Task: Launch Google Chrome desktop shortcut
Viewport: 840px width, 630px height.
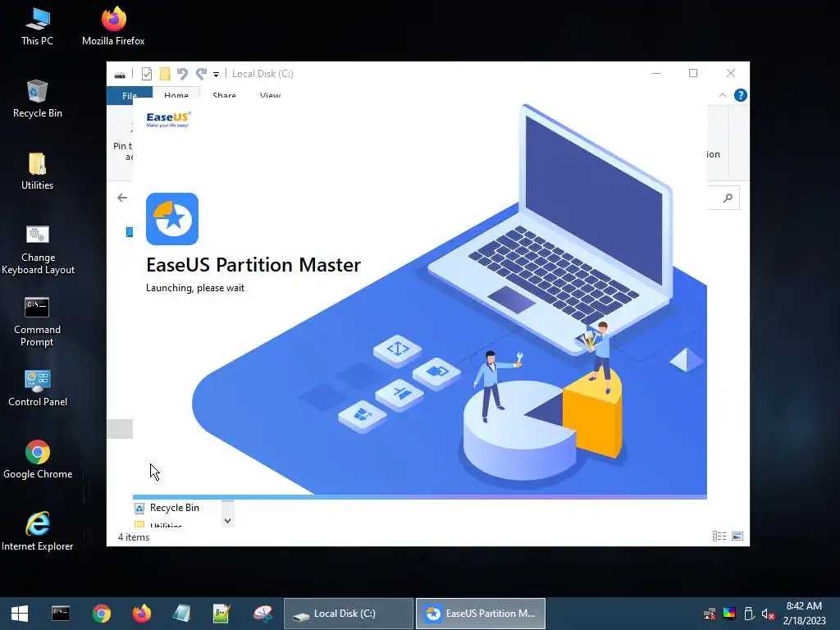Action: click(x=38, y=460)
